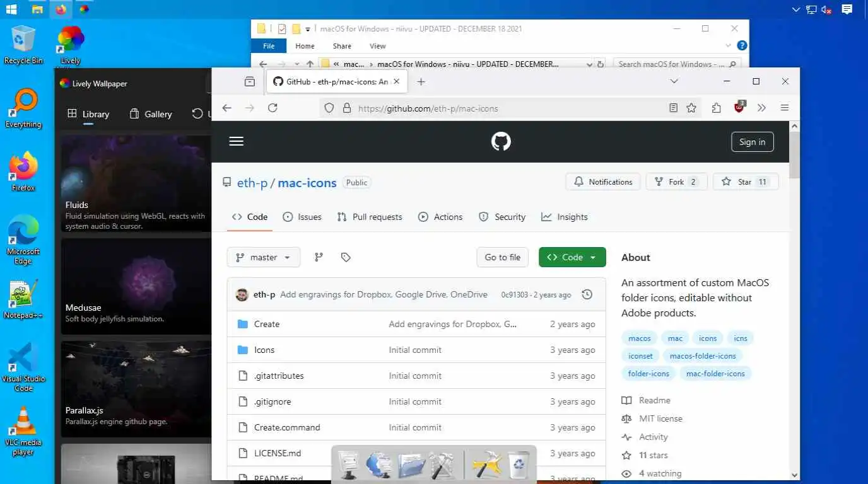Bookmark this page with the star icon
Screen dimensions: 868x484
(x=691, y=108)
